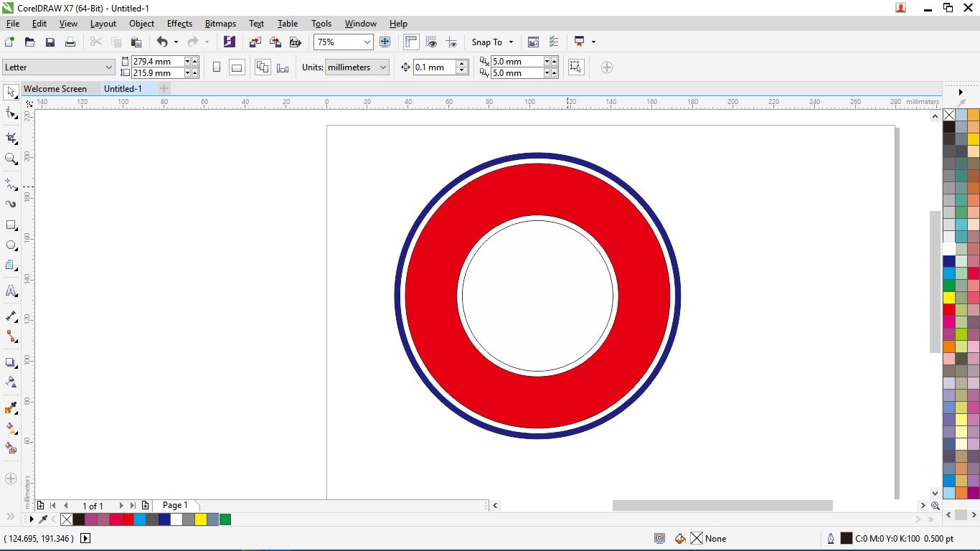Pick the Rectangle tool
Screen dimensions: 980x551
[11, 225]
